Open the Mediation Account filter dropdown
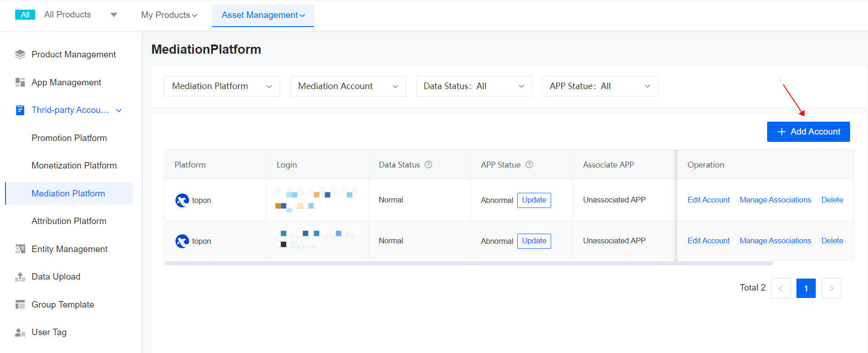 (348, 86)
